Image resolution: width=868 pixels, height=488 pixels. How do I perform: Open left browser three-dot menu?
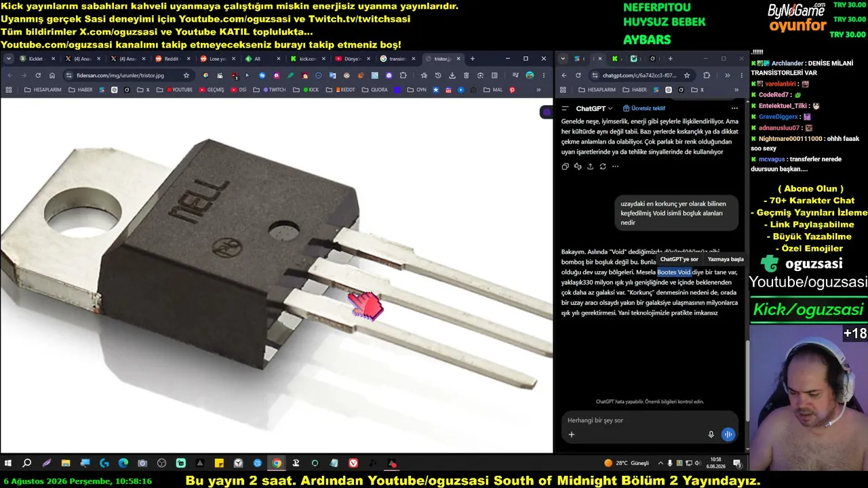click(x=545, y=75)
